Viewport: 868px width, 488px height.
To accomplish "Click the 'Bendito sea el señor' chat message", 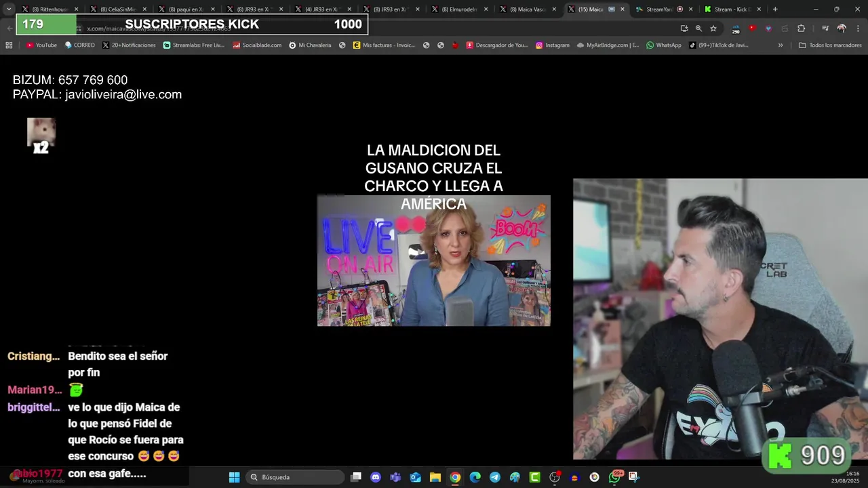I will pos(118,364).
